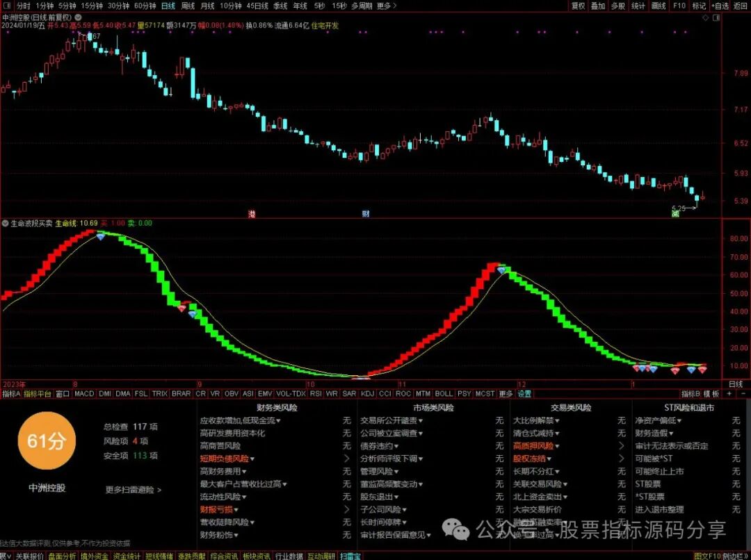Click the 复权 toolbar button
This screenshot has width=751, height=560.
(x=578, y=6)
